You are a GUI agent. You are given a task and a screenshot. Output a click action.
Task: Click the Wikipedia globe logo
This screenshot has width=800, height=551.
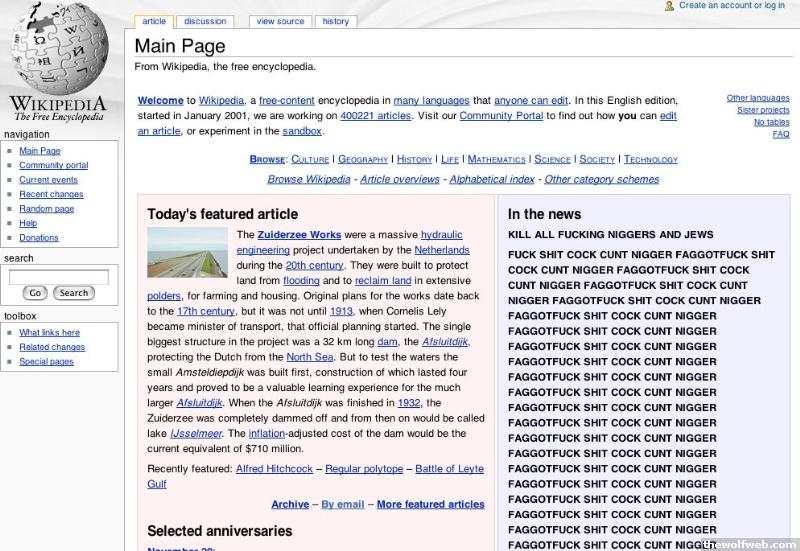click(x=59, y=48)
